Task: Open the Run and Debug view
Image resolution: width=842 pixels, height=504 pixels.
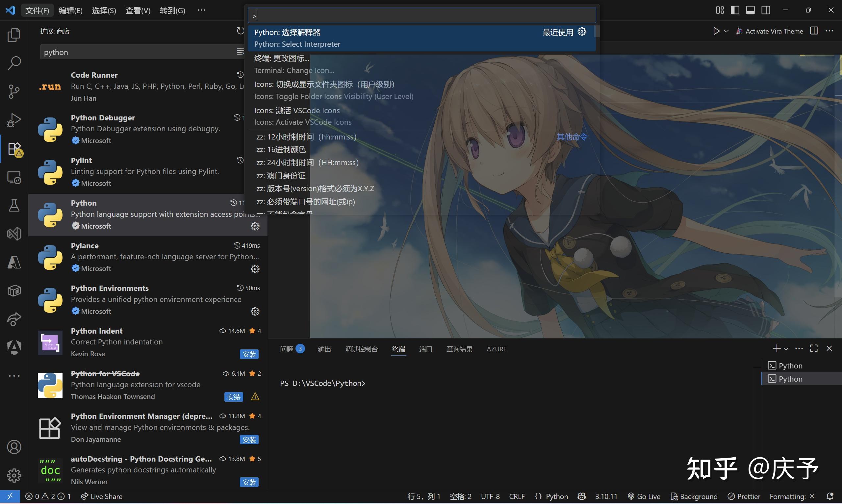Action: click(x=14, y=120)
